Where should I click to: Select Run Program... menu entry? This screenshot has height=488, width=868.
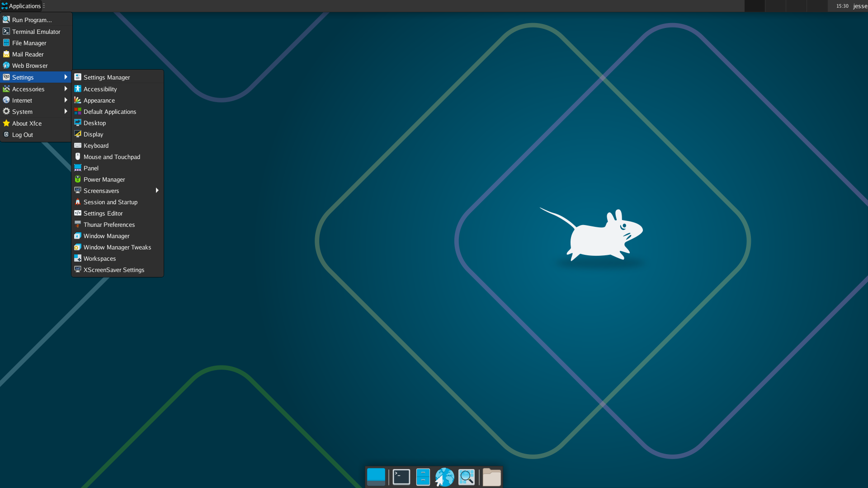(36, 20)
